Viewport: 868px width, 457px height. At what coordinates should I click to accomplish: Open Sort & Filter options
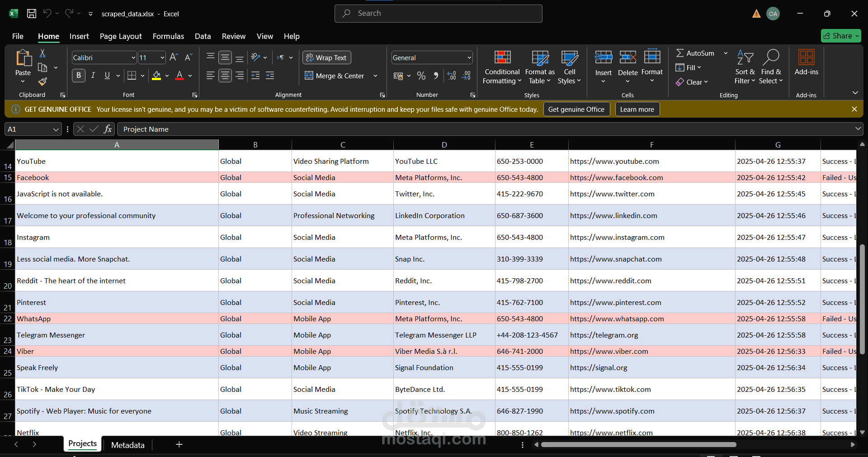pos(745,67)
